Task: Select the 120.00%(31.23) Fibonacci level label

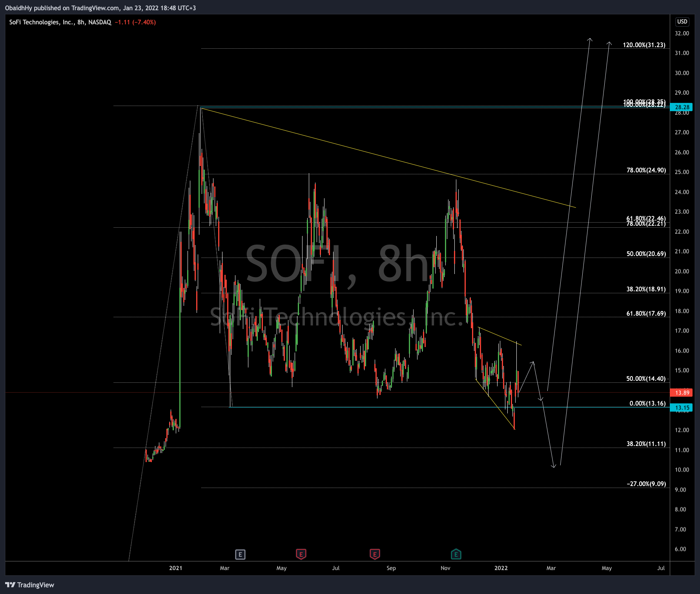Action: click(x=644, y=45)
